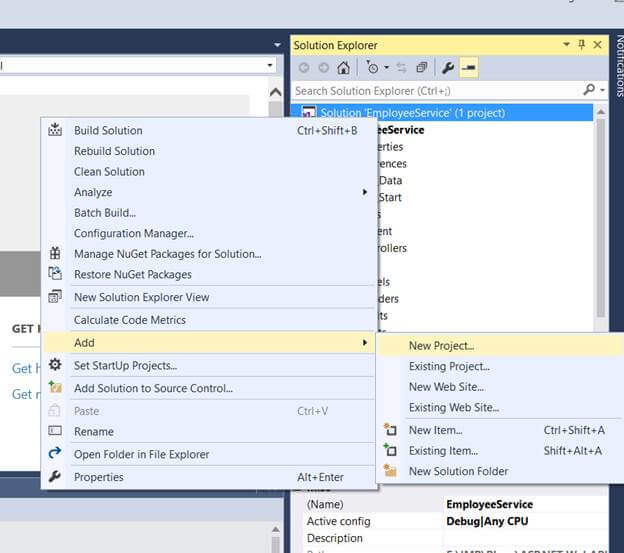This screenshot has width=624, height=553.
Task: Click the Forward arrow in Solution Explorer toolbar
Action: (x=324, y=68)
